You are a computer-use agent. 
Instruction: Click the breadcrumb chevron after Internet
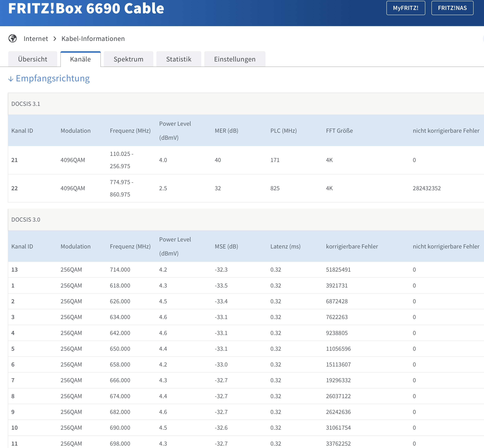tap(55, 39)
